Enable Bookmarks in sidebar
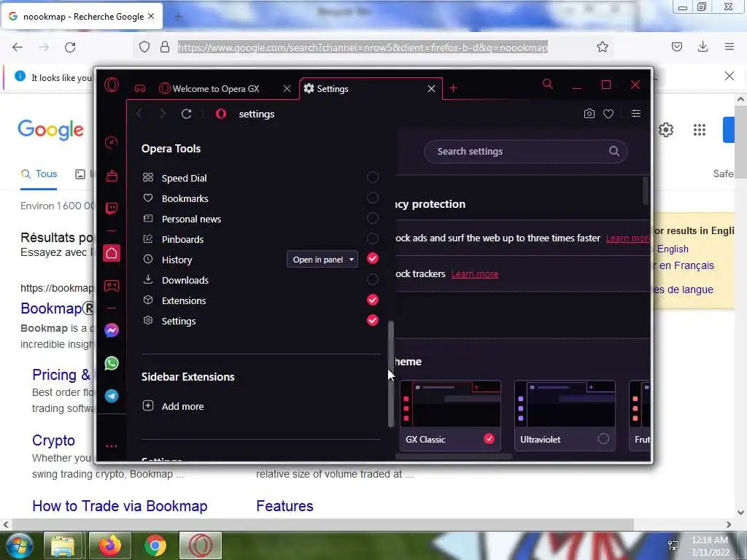Image resolution: width=747 pixels, height=560 pixels. tap(373, 198)
